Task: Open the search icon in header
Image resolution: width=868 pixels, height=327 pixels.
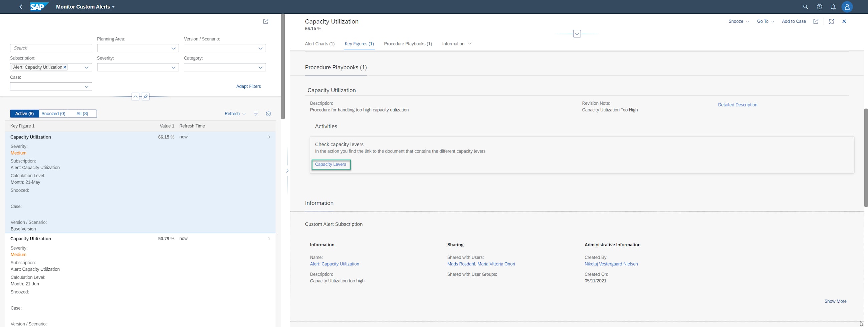Action: 805,7
